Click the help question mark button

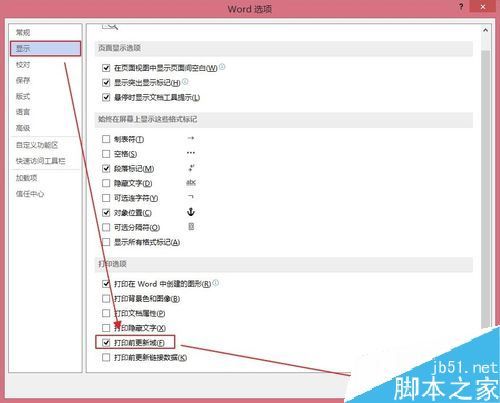[461, 7]
